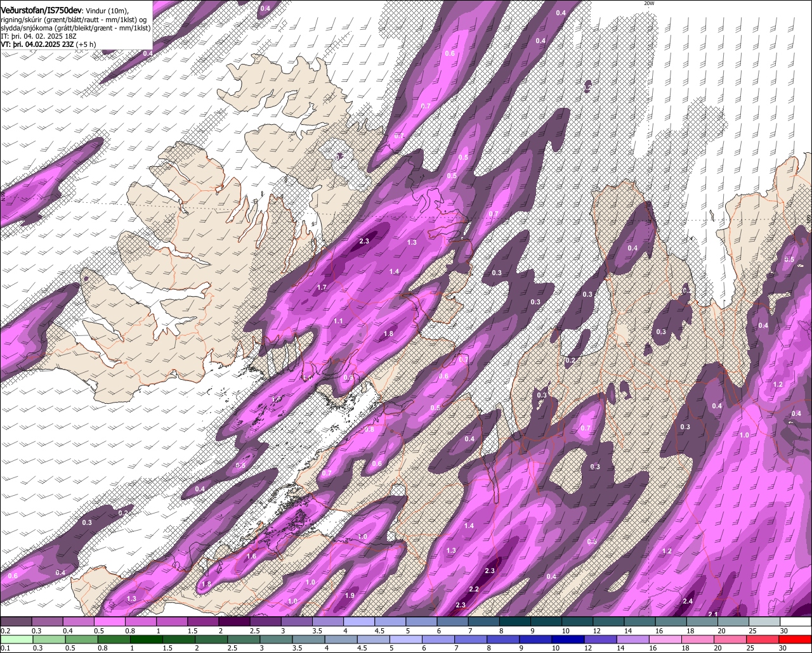Screen dimensions: 812x653
Task: Click the initial time 'IT: þri. 04. 02. 2025 18Z'
Action: click(x=39, y=36)
